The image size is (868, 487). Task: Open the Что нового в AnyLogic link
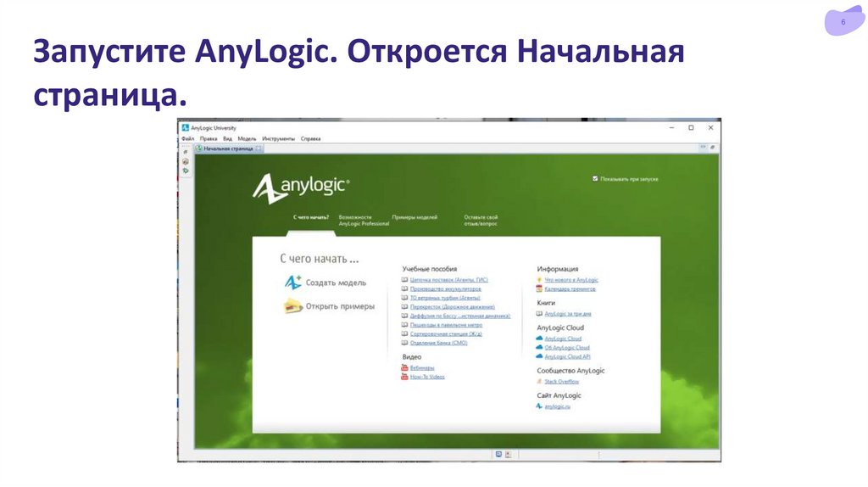pyautogui.click(x=571, y=280)
